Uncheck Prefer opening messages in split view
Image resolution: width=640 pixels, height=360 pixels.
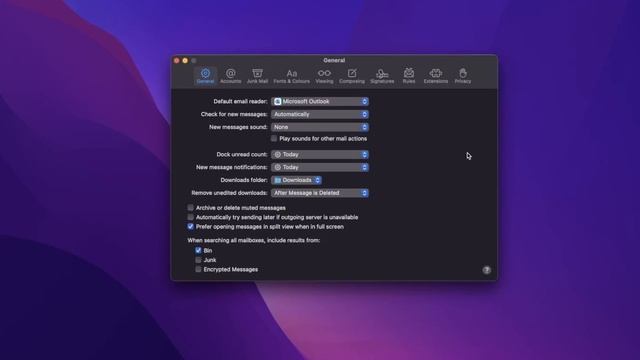point(191,227)
